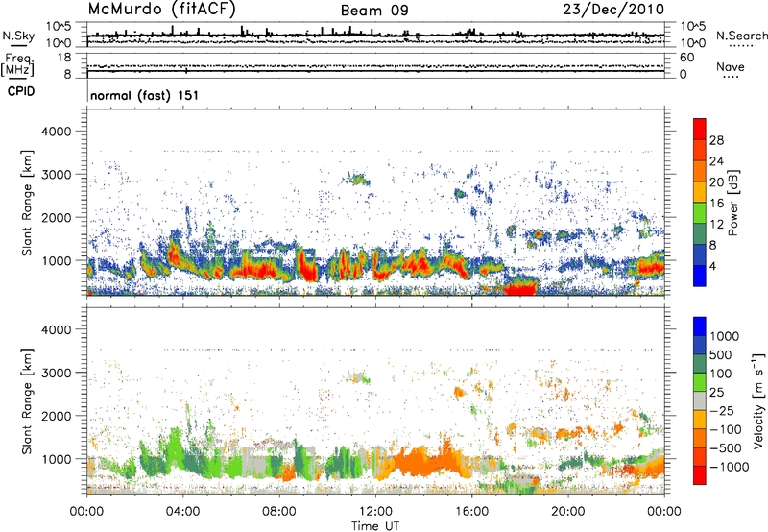768x532 pixels.
Task: Click the "12" tick on Power colorbar
Action: 716,225
